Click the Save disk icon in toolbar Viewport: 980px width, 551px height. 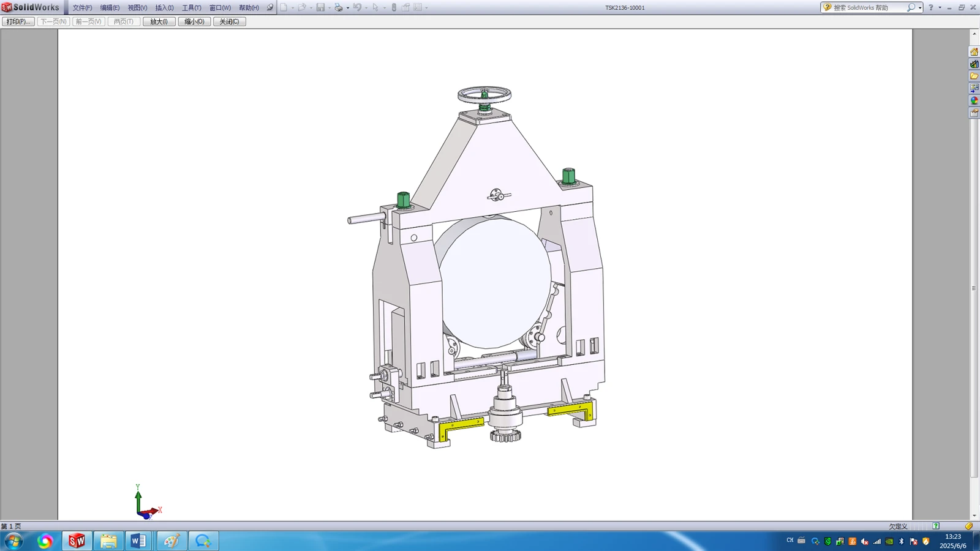click(x=320, y=7)
